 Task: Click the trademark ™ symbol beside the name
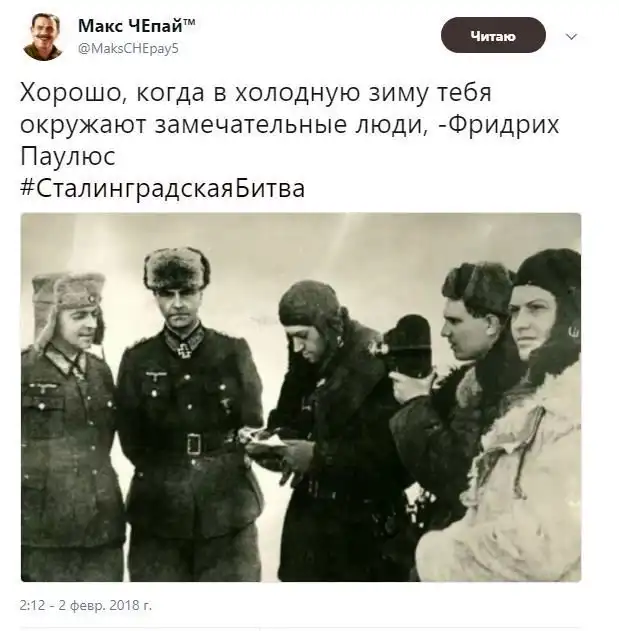click(189, 22)
